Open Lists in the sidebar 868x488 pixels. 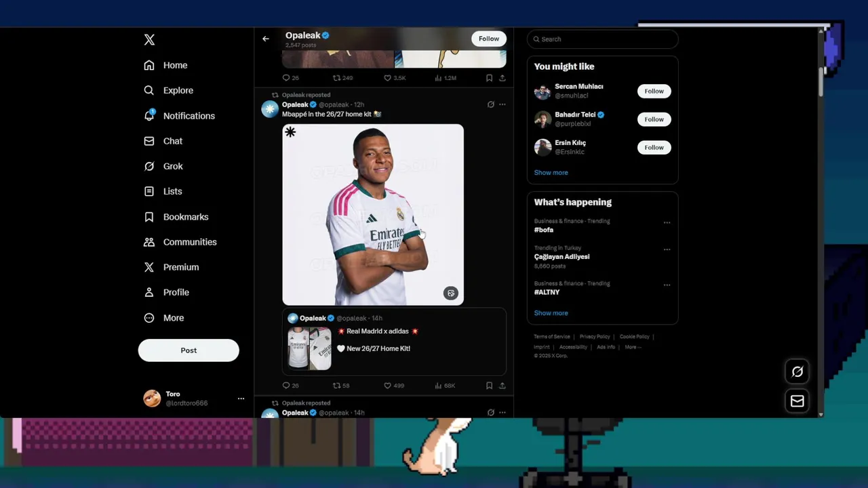163,191
